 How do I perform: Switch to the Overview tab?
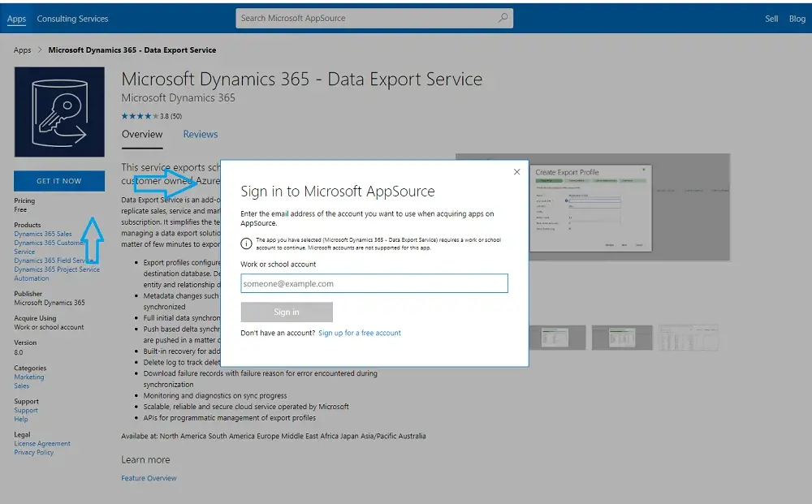pos(142,135)
